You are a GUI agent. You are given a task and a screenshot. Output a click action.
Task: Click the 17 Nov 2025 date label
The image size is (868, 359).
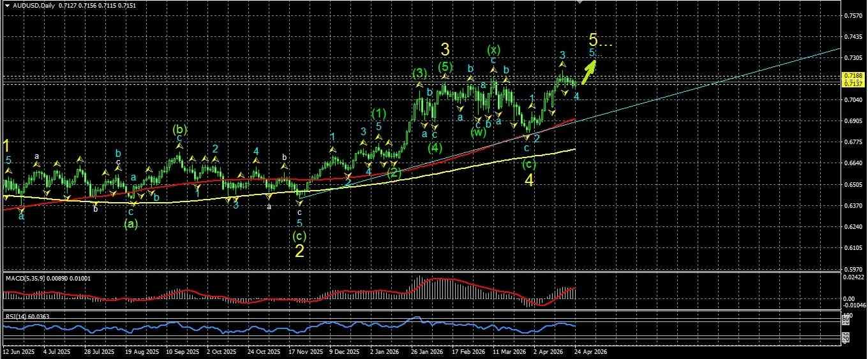tap(306, 351)
